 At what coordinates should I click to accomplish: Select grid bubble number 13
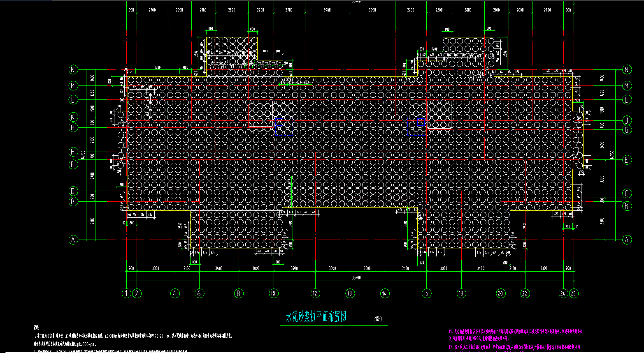(x=350, y=293)
